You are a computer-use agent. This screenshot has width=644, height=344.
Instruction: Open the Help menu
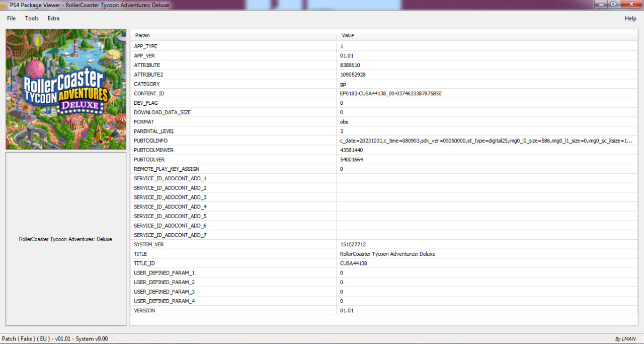[630, 18]
